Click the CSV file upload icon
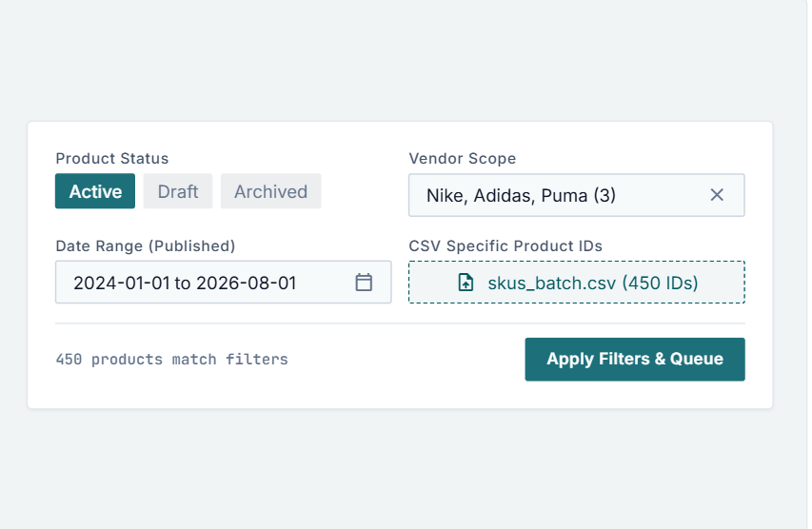Viewport: 812px width, 529px height. [x=465, y=283]
